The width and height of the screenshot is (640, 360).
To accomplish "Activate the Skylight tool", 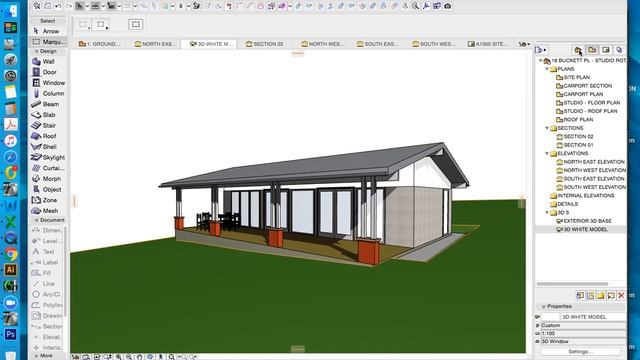I will click(48, 157).
